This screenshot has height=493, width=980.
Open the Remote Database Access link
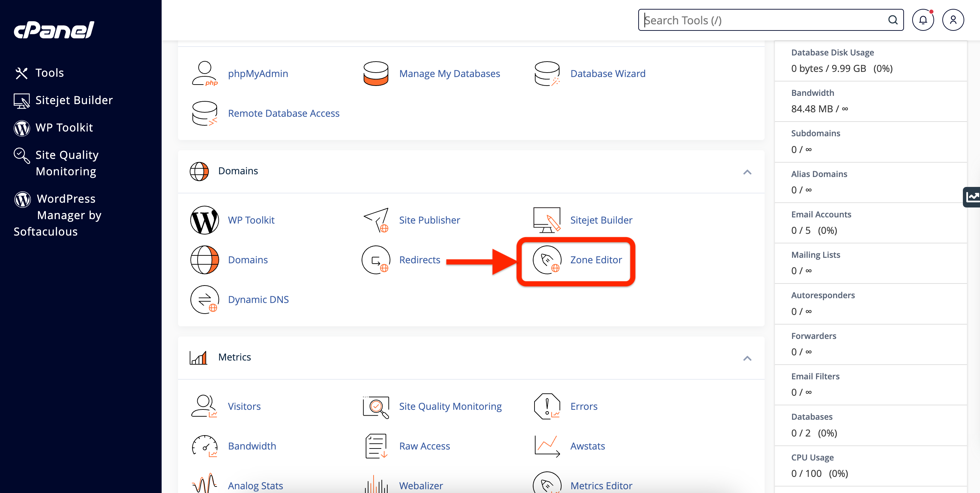[x=284, y=113]
